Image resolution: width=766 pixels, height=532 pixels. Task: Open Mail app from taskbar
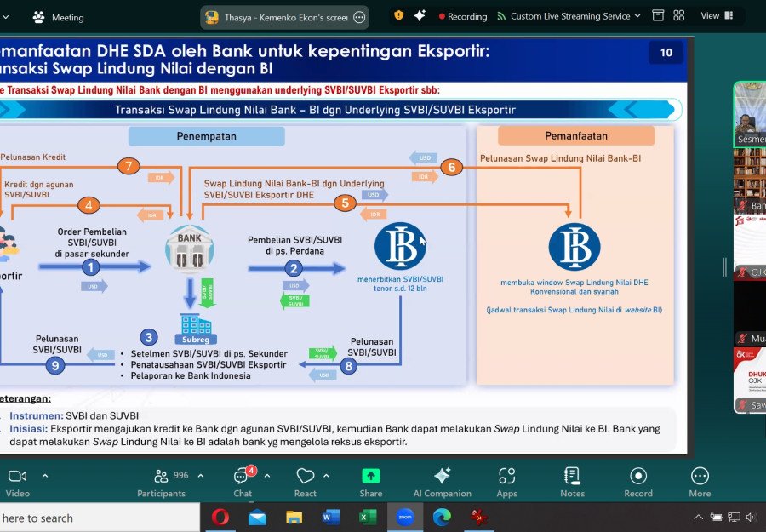click(x=257, y=517)
